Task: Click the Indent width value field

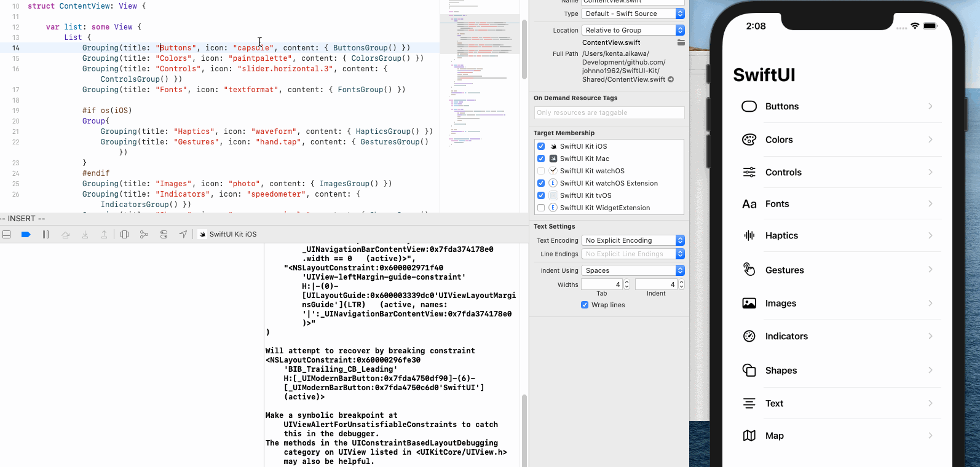Action: pyautogui.click(x=656, y=285)
